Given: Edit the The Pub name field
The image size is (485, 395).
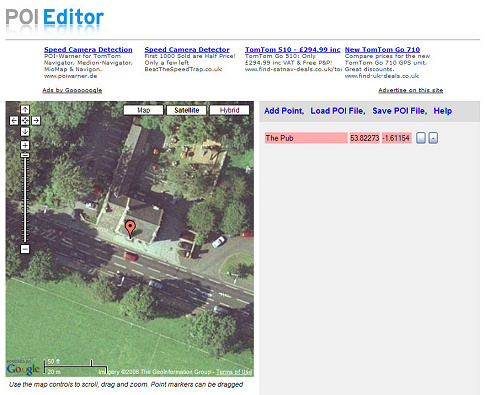Looking at the screenshot, I should tap(306, 138).
